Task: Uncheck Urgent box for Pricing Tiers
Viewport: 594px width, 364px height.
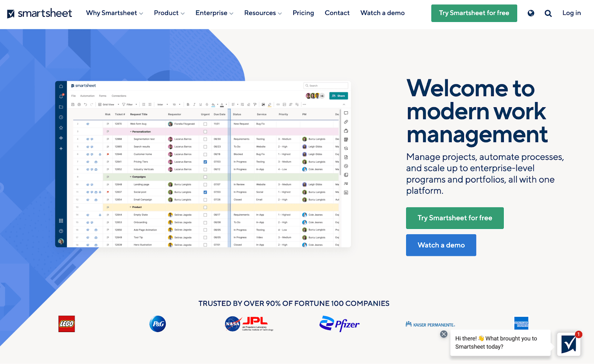Action: [x=205, y=162]
